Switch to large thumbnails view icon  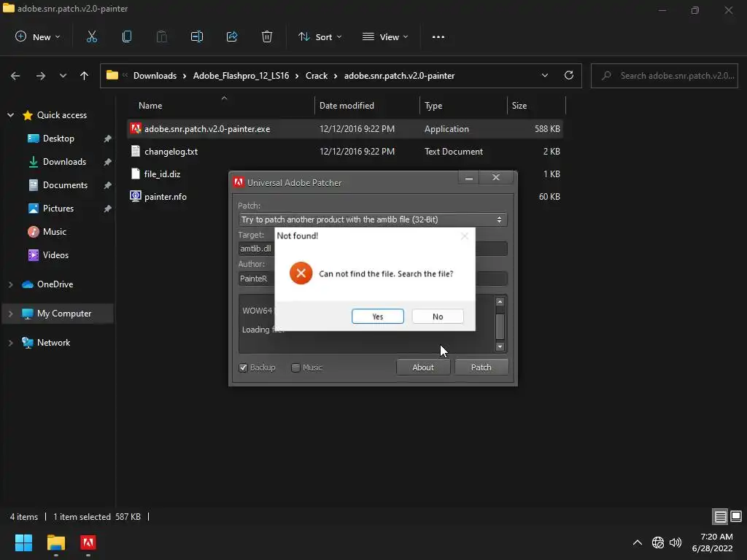[x=736, y=516]
